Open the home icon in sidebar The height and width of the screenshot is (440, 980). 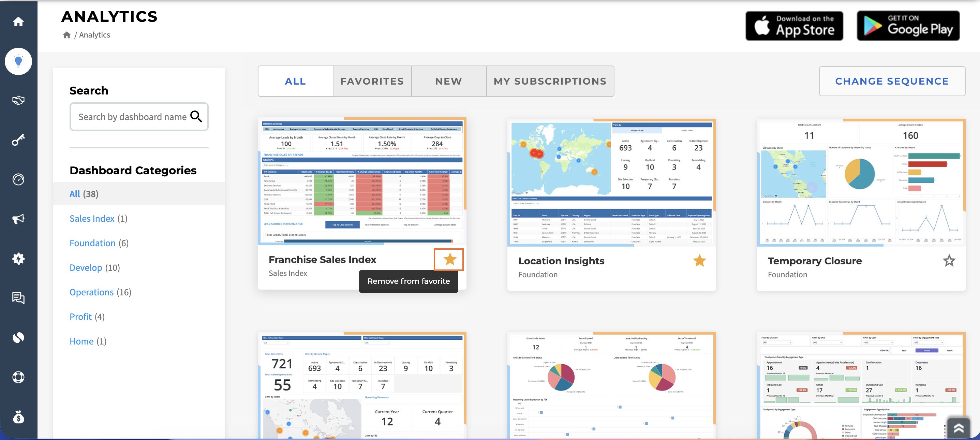pyautogui.click(x=18, y=22)
